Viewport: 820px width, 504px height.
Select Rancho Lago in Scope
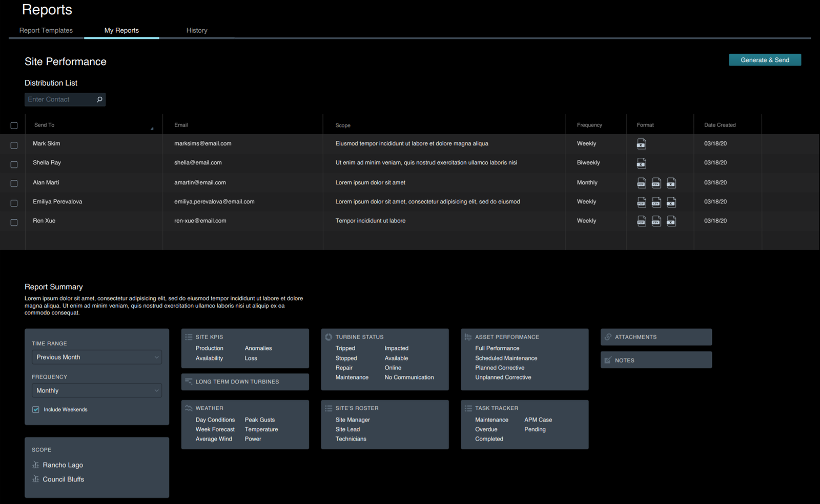click(x=63, y=465)
